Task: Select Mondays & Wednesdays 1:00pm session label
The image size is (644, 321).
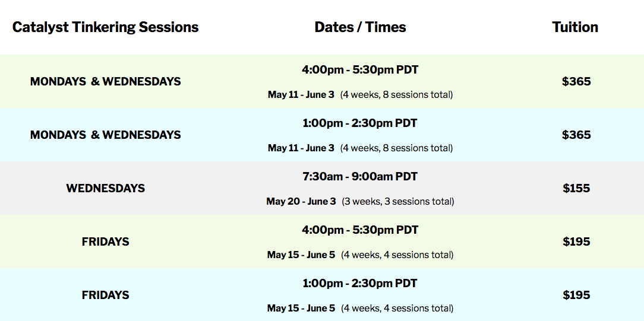Action: (x=106, y=135)
